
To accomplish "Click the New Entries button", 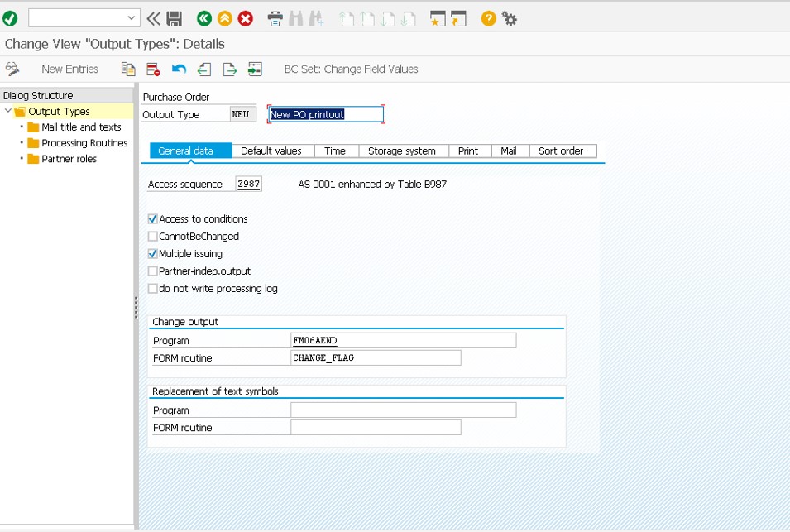I will [70, 69].
